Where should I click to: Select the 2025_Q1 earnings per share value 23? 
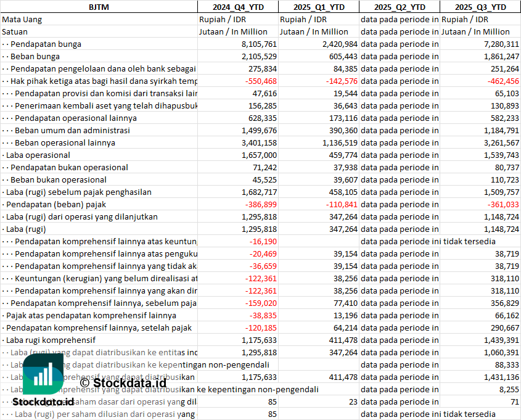353,401
